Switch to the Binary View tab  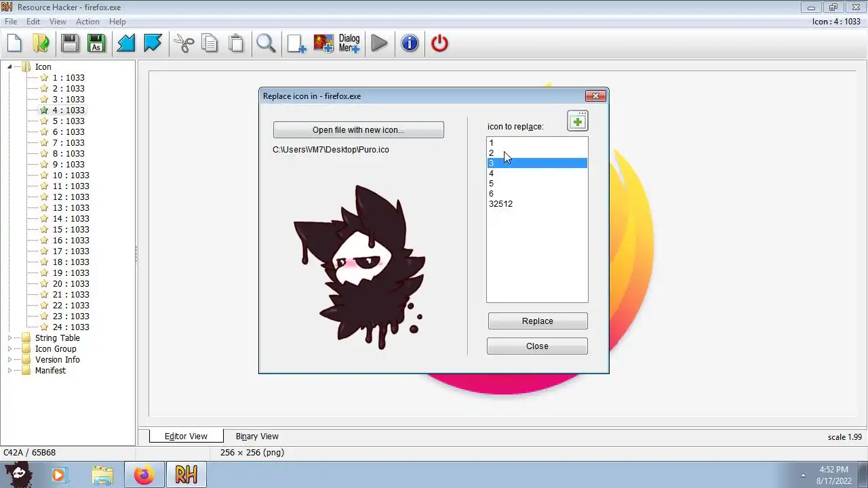point(257,436)
